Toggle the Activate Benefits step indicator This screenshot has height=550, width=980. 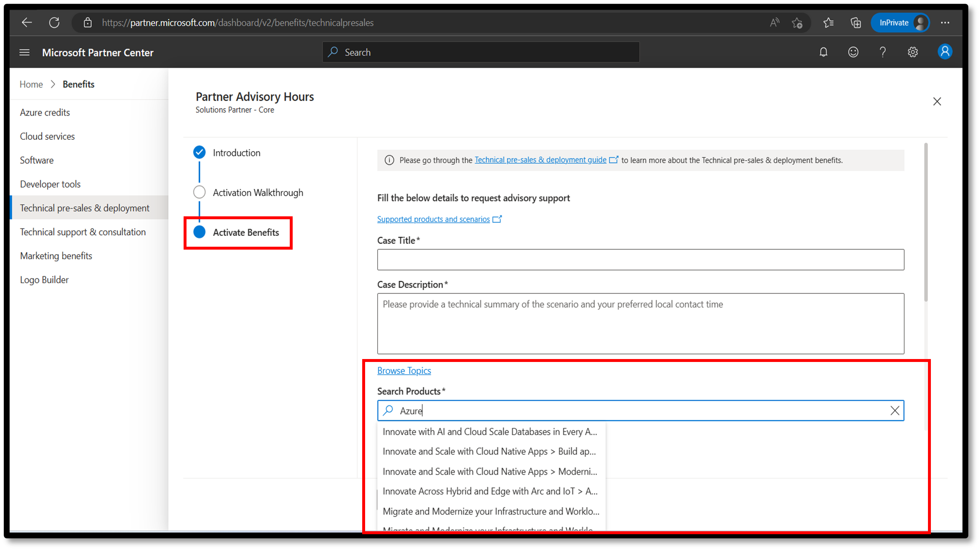pyautogui.click(x=199, y=232)
